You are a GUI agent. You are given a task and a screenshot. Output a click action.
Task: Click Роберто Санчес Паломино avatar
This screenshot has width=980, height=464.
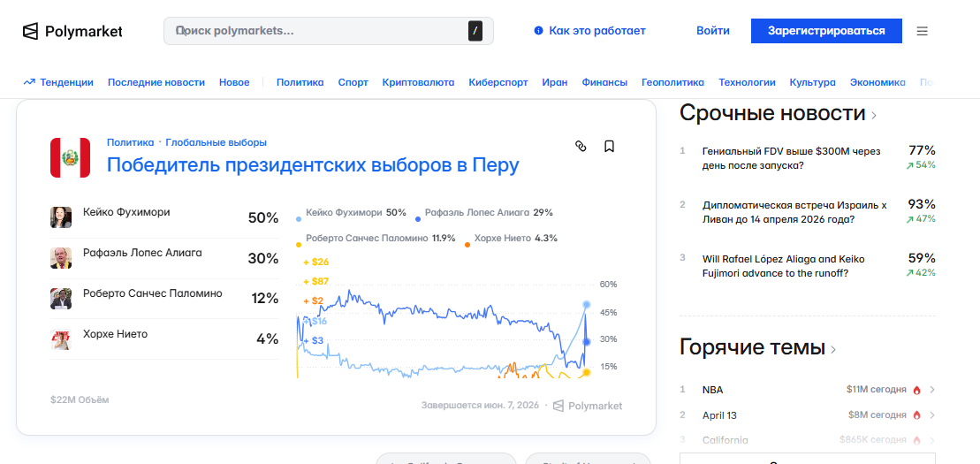tap(61, 299)
